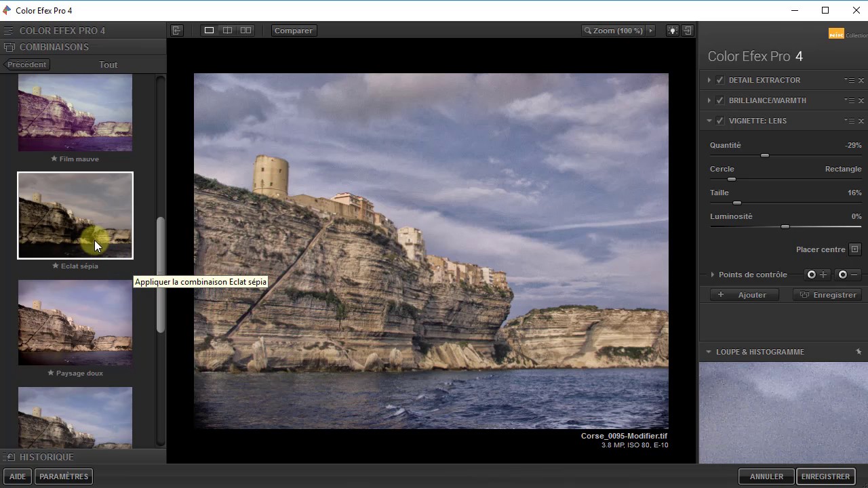Adjust the Quantité slider handle
This screenshot has height=488, width=868.
[765, 156]
